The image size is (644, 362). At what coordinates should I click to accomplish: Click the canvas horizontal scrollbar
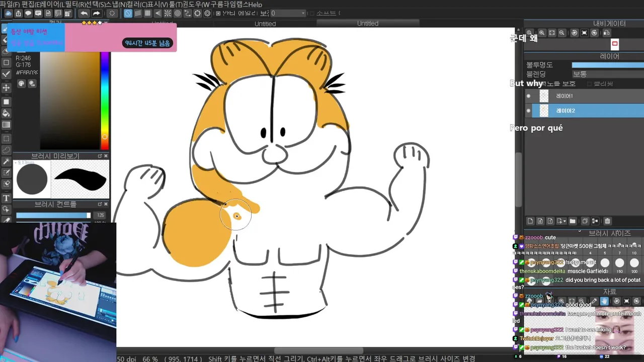pos(318,351)
